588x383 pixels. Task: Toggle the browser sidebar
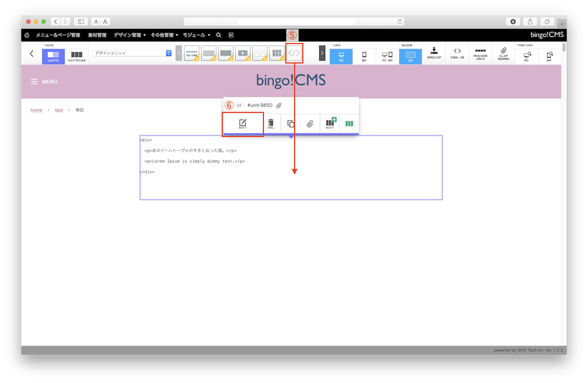pyautogui.click(x=81, y=22)
